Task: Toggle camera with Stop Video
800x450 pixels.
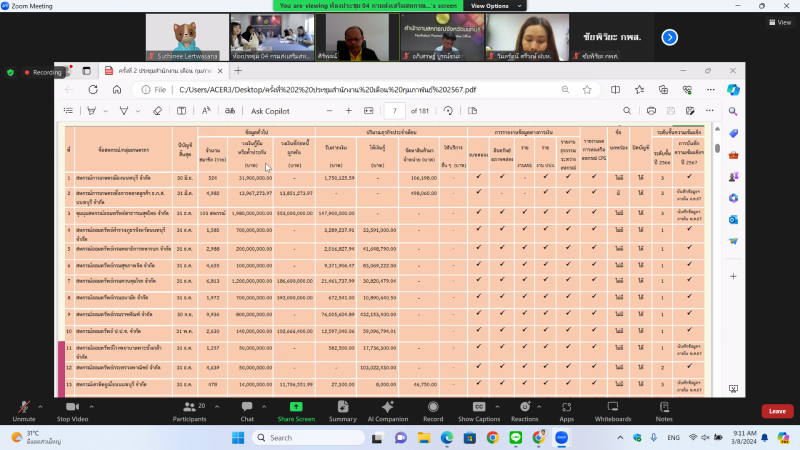Action: tap(71, 410)
